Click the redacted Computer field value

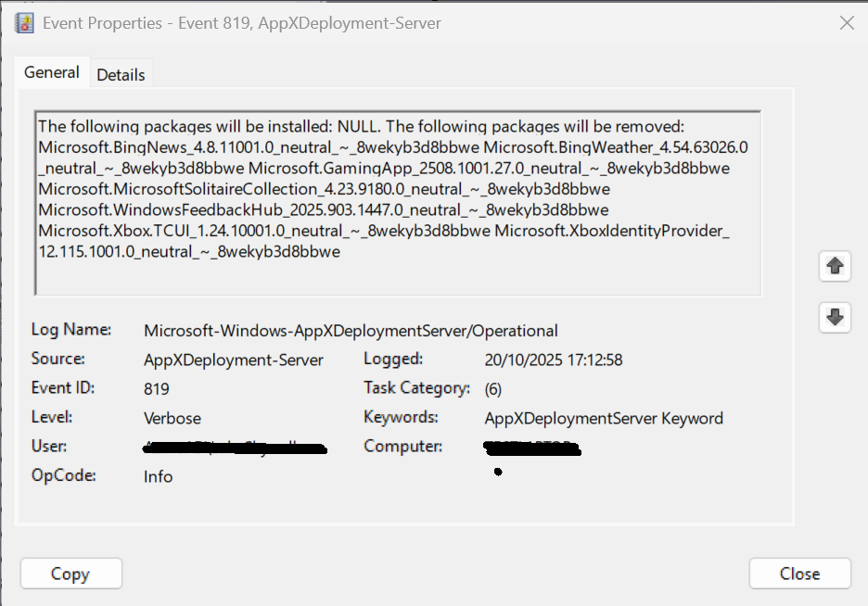pyautogui.click(x=532, y=448)
